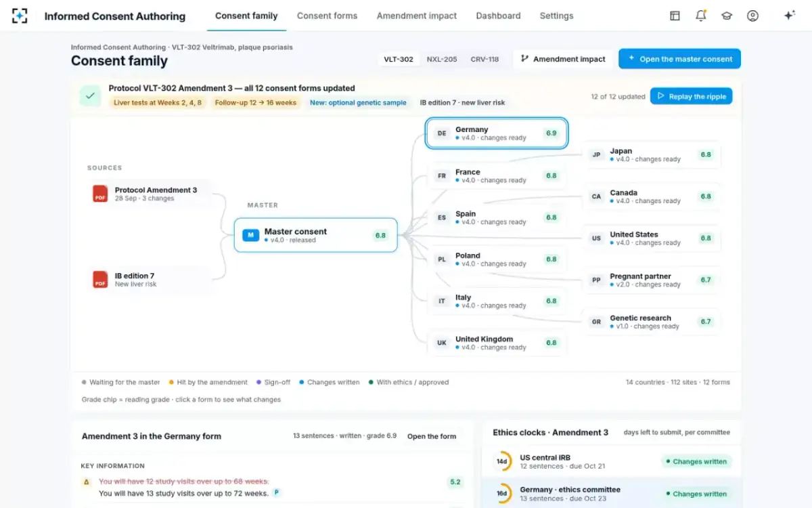The height and width of the screenshot is (508, 812).
Task: Switch to Consent forms tab
Action: point(327,16)
